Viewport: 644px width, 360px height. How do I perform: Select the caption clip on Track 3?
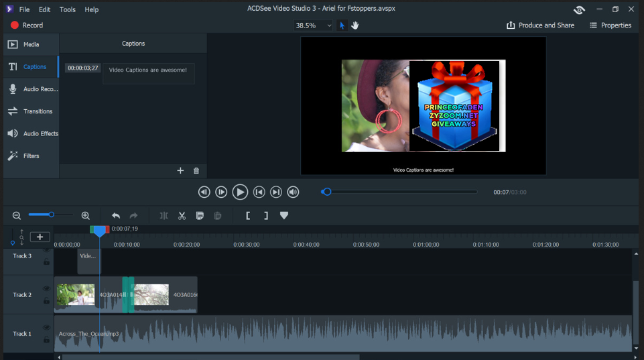tap(89, 261)
